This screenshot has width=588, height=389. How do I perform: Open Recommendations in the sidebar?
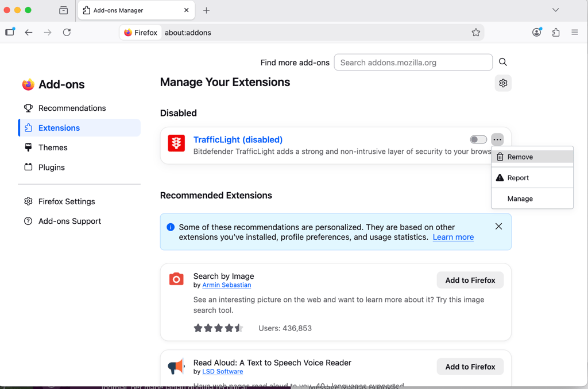coord(79,108)
